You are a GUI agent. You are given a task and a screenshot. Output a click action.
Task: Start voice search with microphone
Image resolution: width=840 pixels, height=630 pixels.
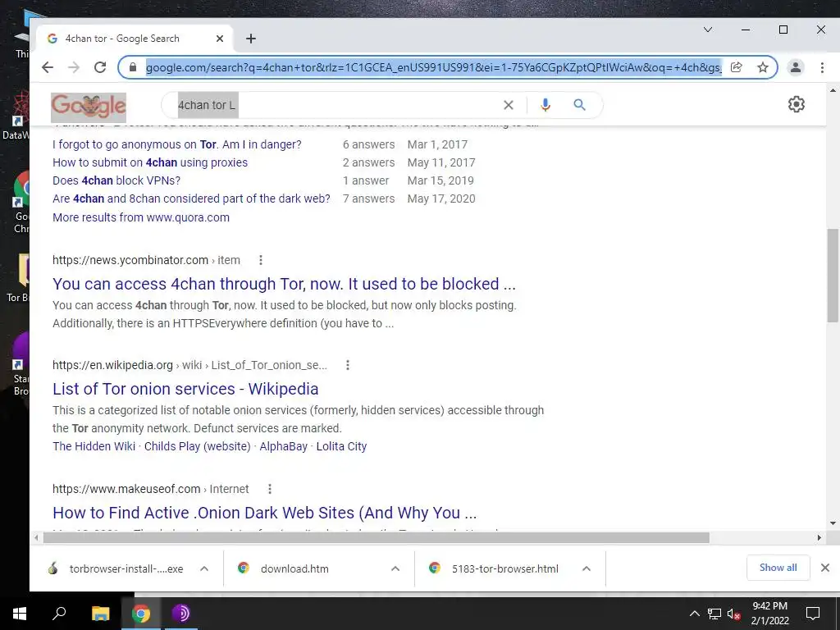coord(546,105)
